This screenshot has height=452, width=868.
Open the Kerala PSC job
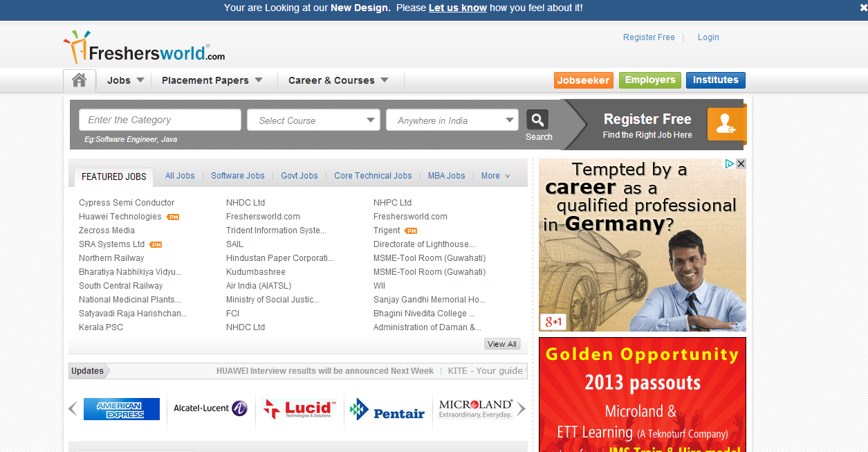coord(101,327)
